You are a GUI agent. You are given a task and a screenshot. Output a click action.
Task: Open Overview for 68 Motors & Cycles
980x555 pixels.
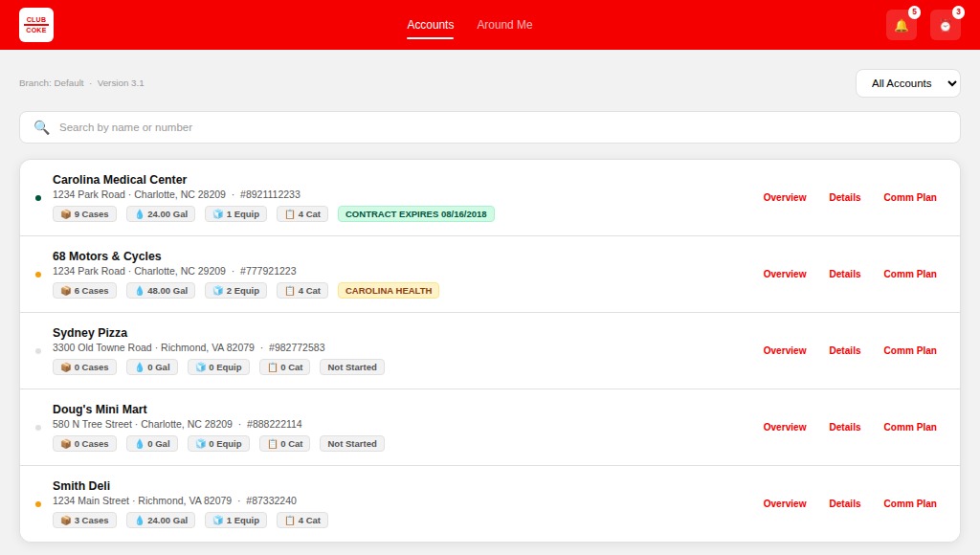[x=785, y=274]
